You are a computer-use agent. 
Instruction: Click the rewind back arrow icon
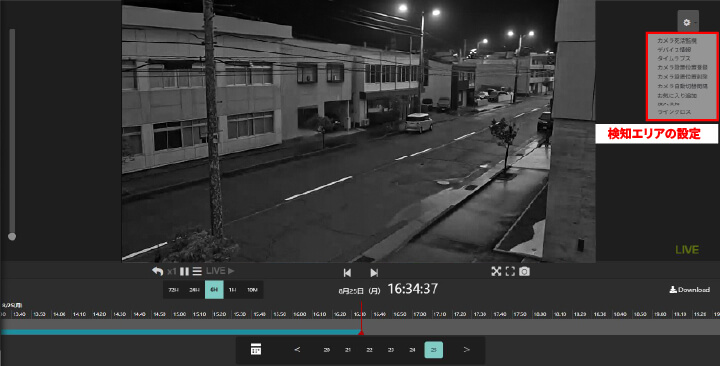point(158,271)
